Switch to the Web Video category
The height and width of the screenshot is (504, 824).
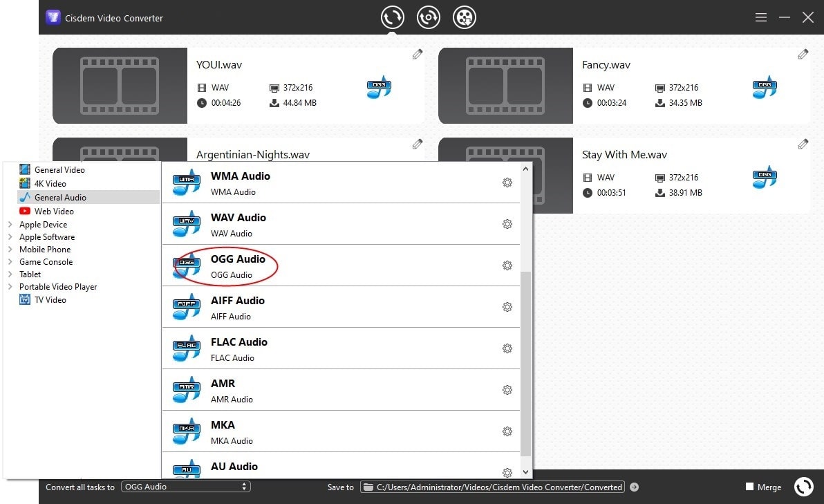[x=54, y=211]
